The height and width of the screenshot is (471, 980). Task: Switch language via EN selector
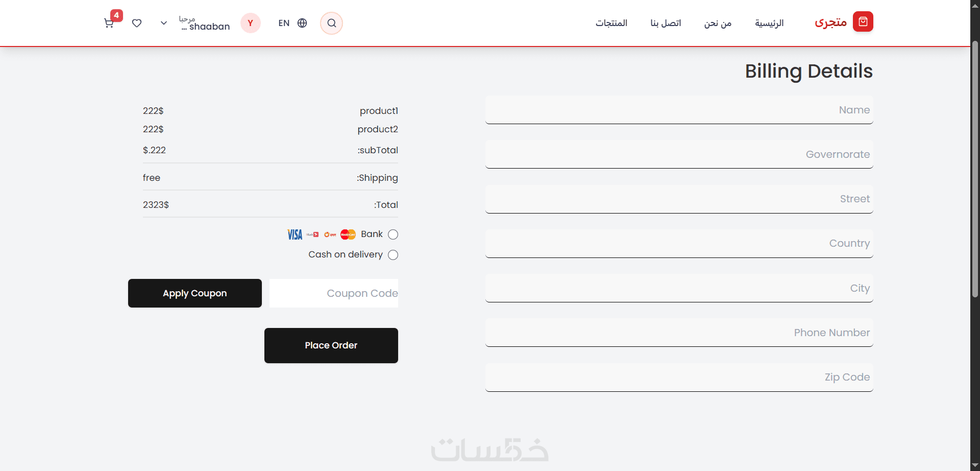pyautogui.click(x=284, y=23)
